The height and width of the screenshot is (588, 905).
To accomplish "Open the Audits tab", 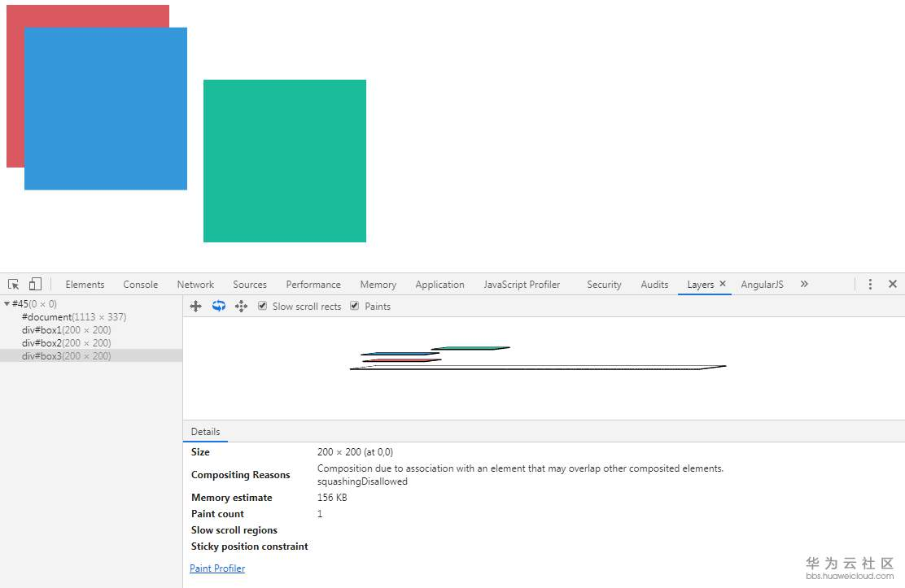I will point(654,285).
